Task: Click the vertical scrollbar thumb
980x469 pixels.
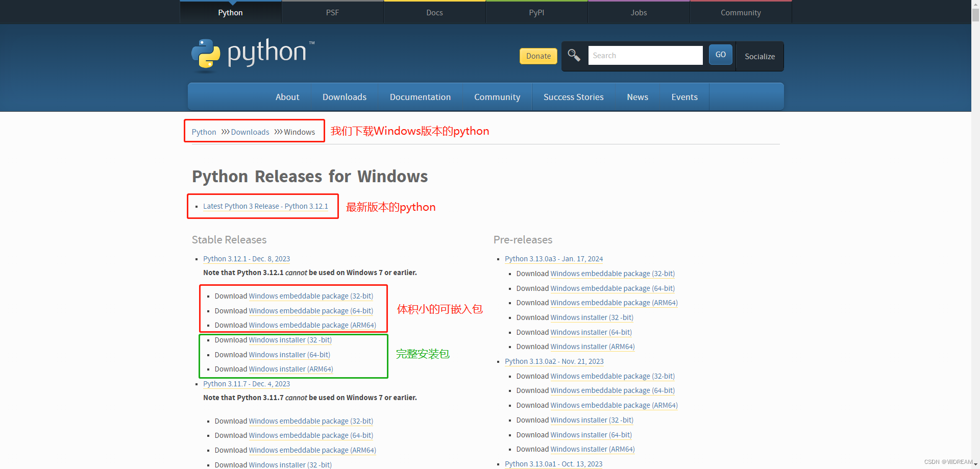Action: (975, 14)
